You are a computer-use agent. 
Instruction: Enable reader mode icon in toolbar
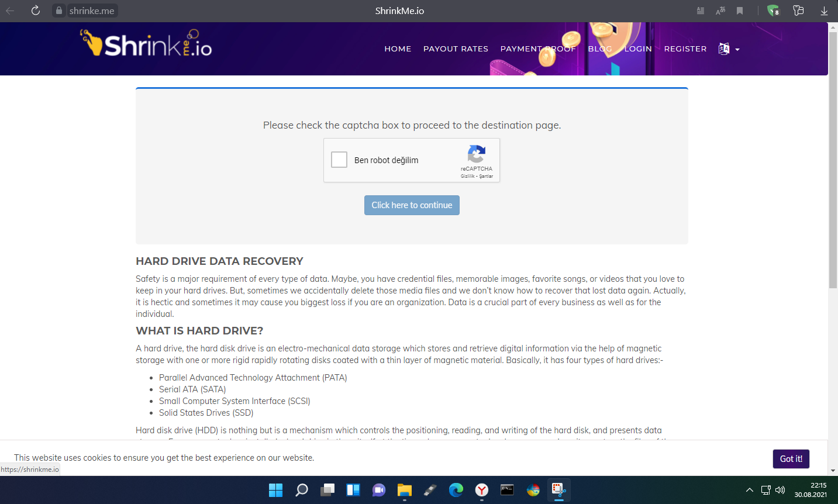pyautogui.click(x=701, y=11)
